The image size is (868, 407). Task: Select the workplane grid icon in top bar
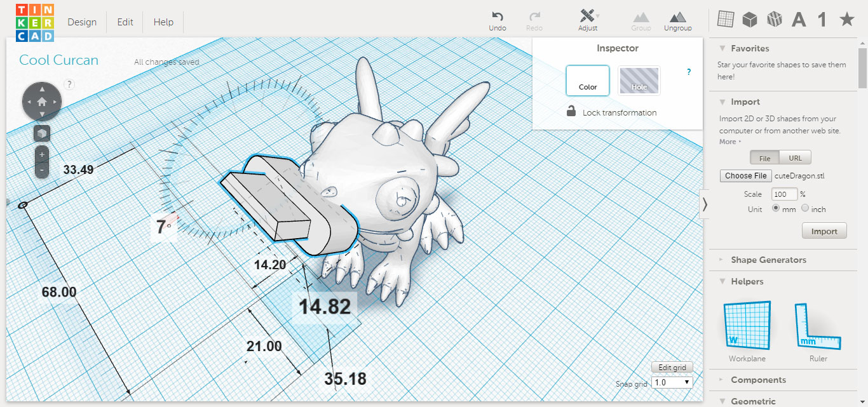[x=726, y=20]
